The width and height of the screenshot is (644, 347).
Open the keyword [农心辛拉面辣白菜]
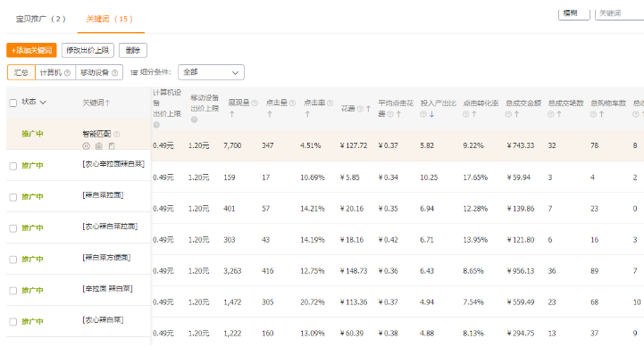click(x=113, y=164)
